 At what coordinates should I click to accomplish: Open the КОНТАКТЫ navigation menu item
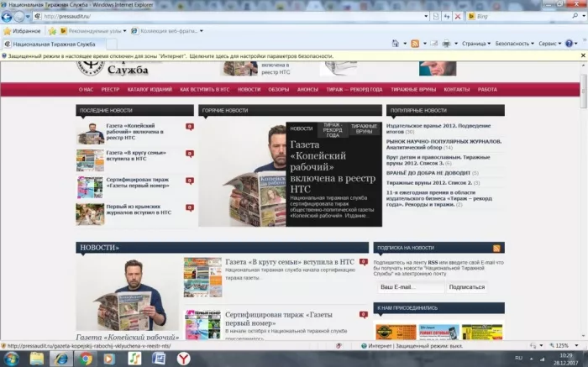(456, 89)
